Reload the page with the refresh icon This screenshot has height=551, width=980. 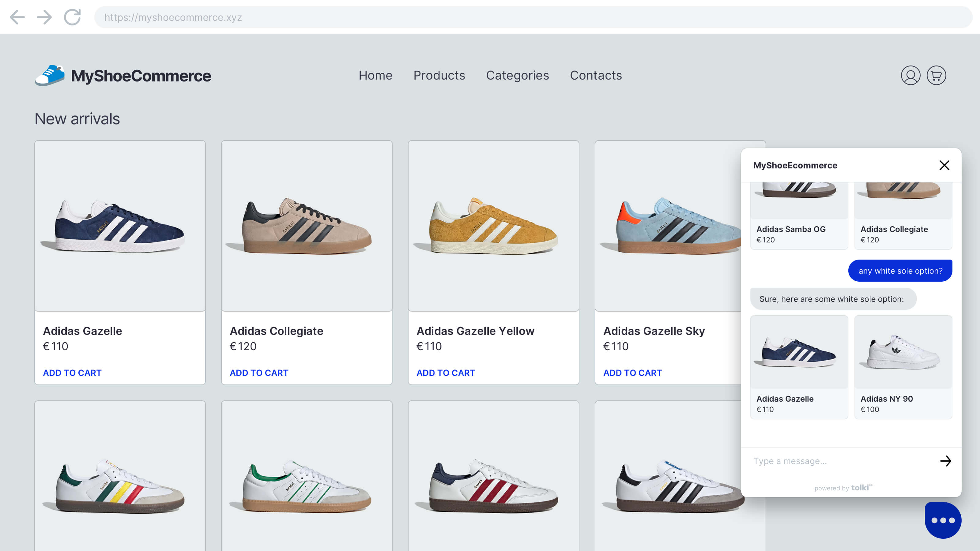(x=72, y=17)
